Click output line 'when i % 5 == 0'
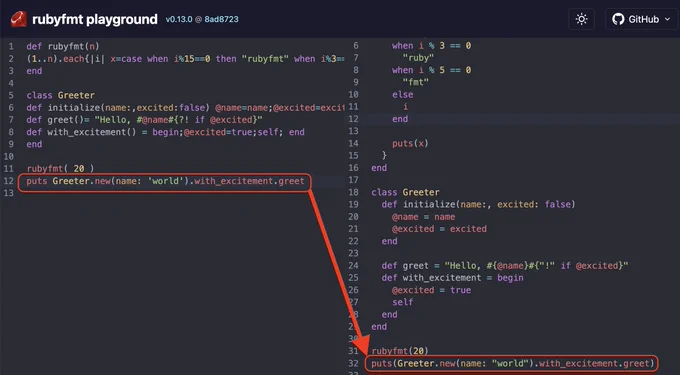The width and height of the screenshot is (680, 375). pos(431,70)
